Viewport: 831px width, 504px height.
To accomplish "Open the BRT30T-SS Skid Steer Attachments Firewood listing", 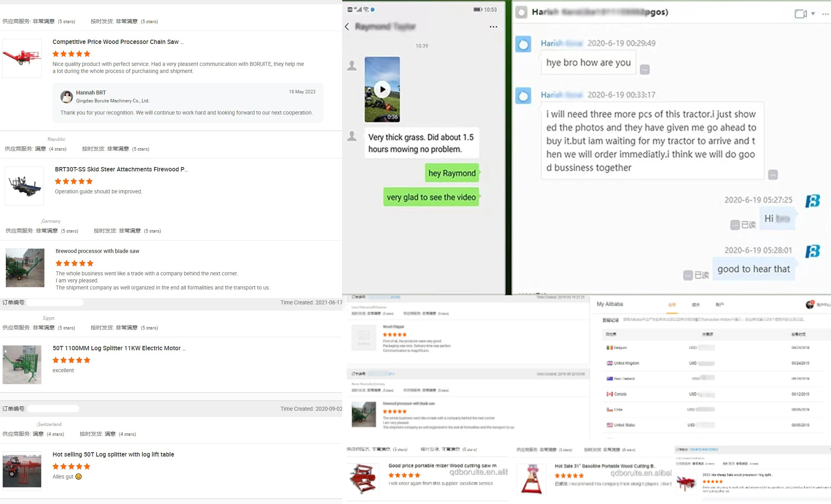I will pyautogui.click(x=121, y=169).
